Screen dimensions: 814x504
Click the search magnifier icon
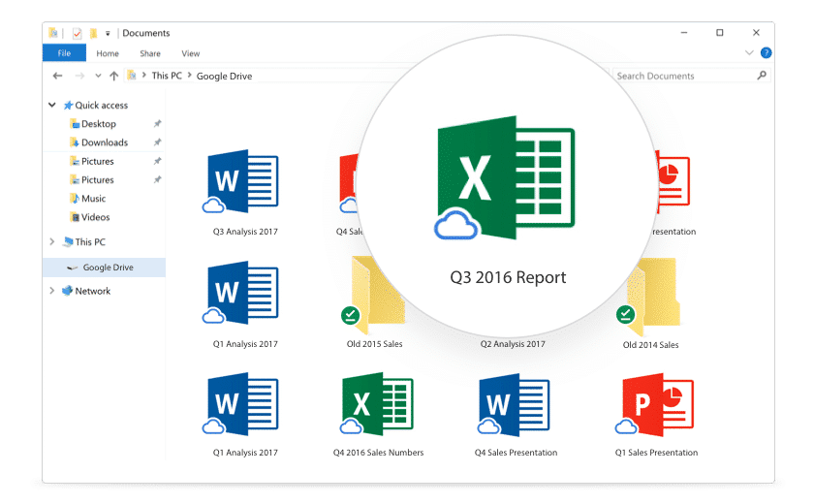pos(762,76)
